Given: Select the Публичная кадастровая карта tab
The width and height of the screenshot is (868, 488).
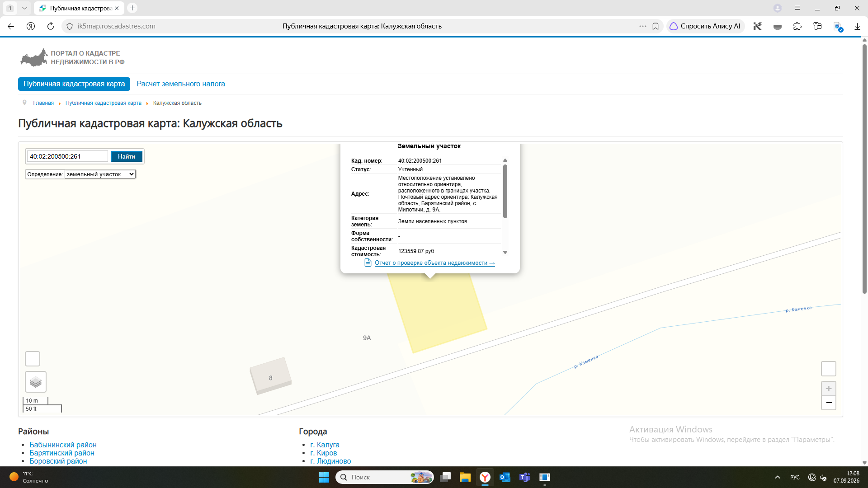Looking at the screenshot, I should click(74, 84).
